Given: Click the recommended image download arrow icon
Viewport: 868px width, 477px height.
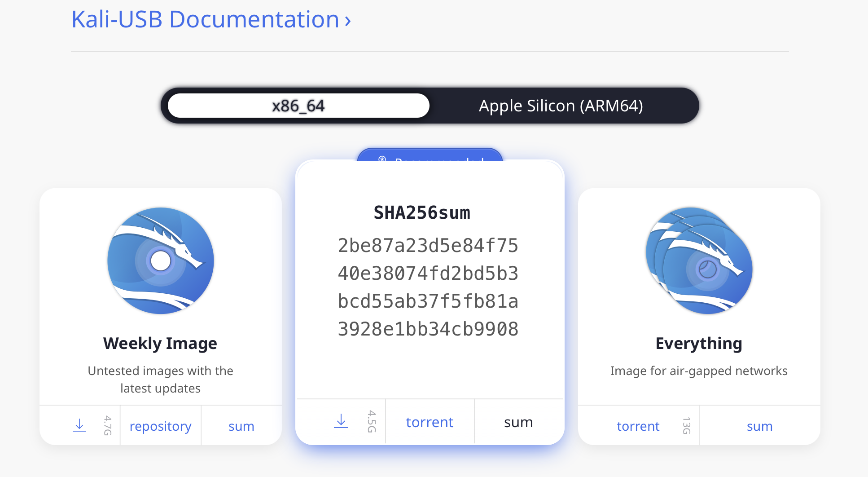Looking at the screenshot, I should click(x=341, y=421).
